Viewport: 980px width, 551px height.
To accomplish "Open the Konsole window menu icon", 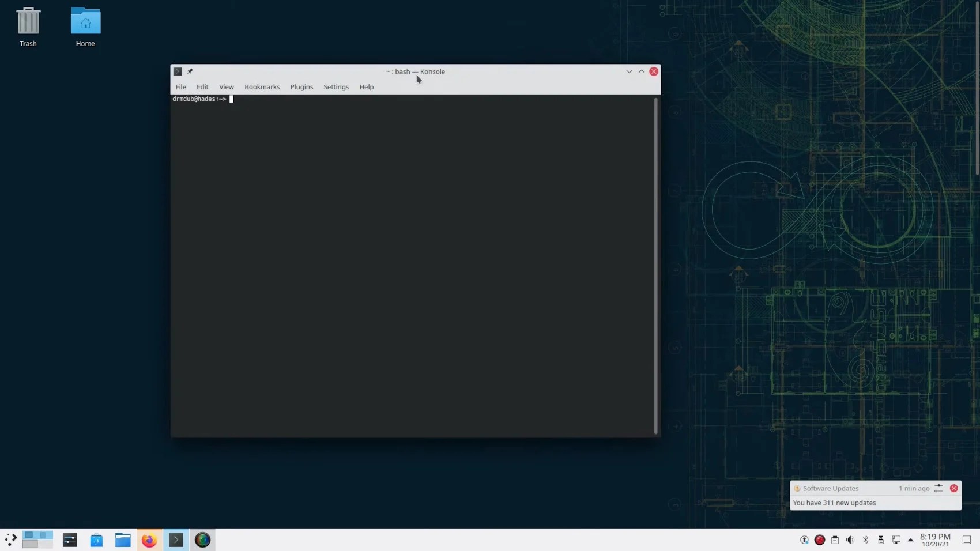I will tap(178, 71).
